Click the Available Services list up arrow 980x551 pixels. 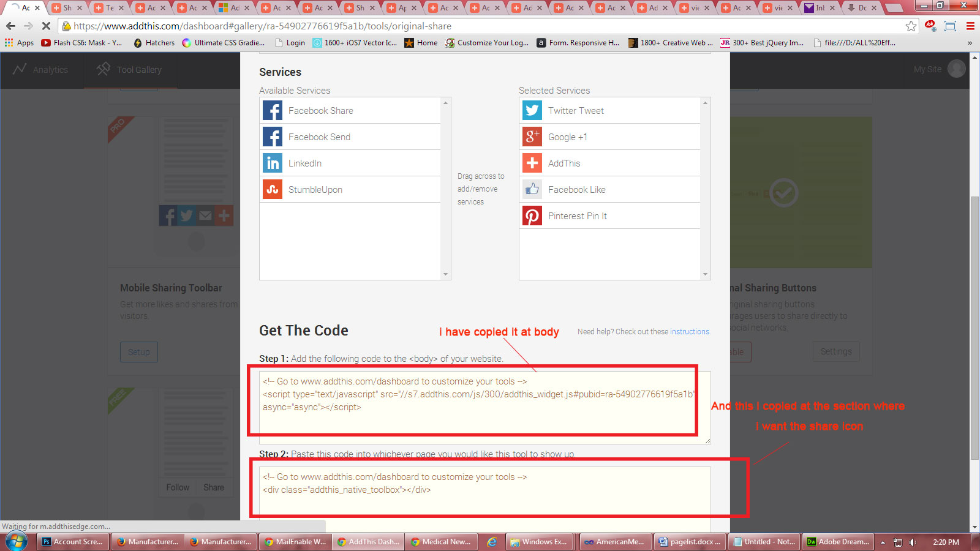(x=445, y=103)
